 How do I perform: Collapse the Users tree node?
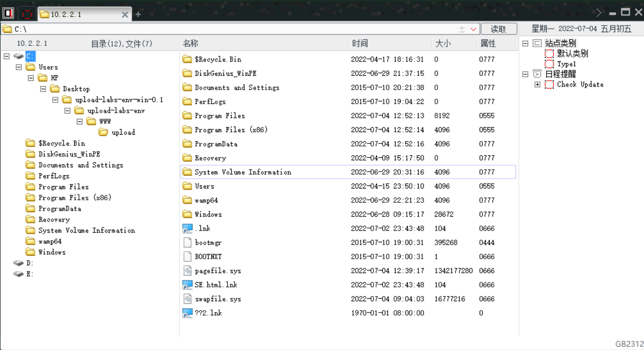point(19,67)
